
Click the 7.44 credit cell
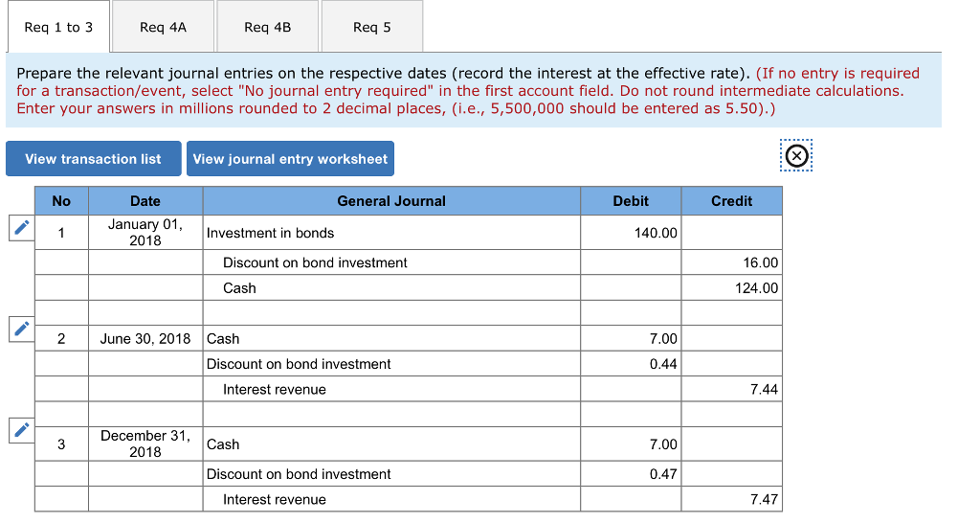[732, 389]
